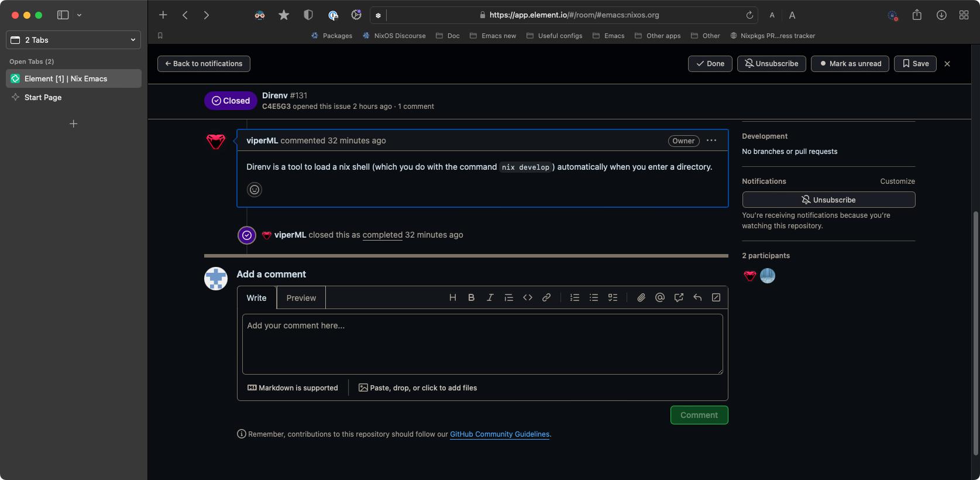Toggle the browser sidebar
980x480 pixels.
pos(63,15)
